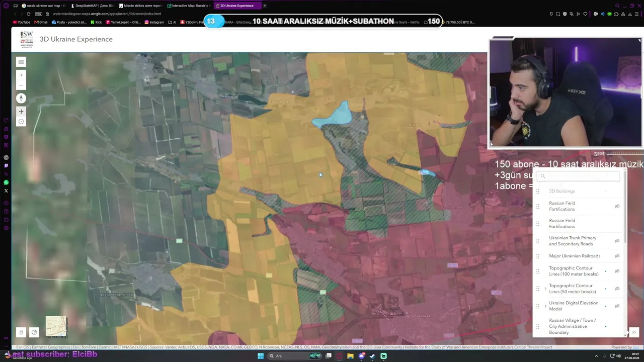Open the AI bookmarks folder

[173, 22]
